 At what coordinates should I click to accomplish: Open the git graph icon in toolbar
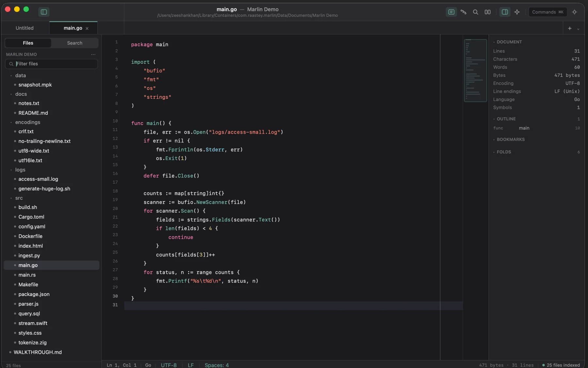pyautogui.click(x=463, y=12)
